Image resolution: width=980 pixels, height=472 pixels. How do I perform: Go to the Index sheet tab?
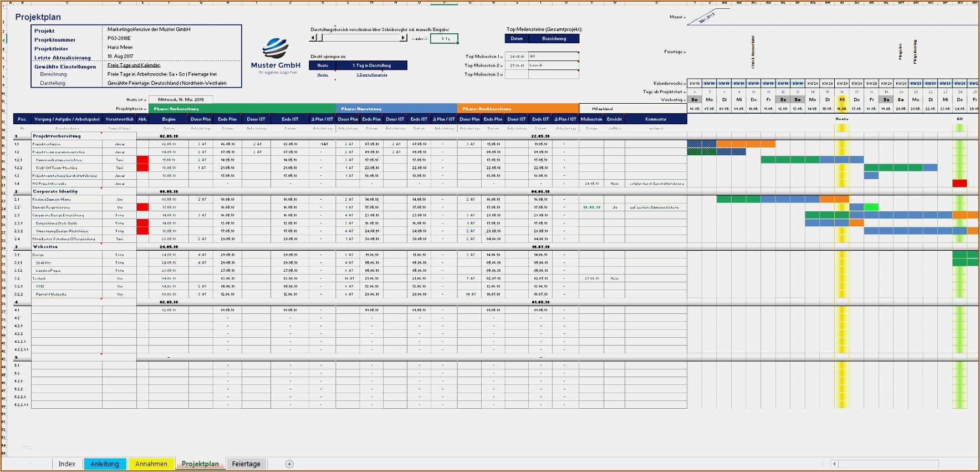[67, 464]
